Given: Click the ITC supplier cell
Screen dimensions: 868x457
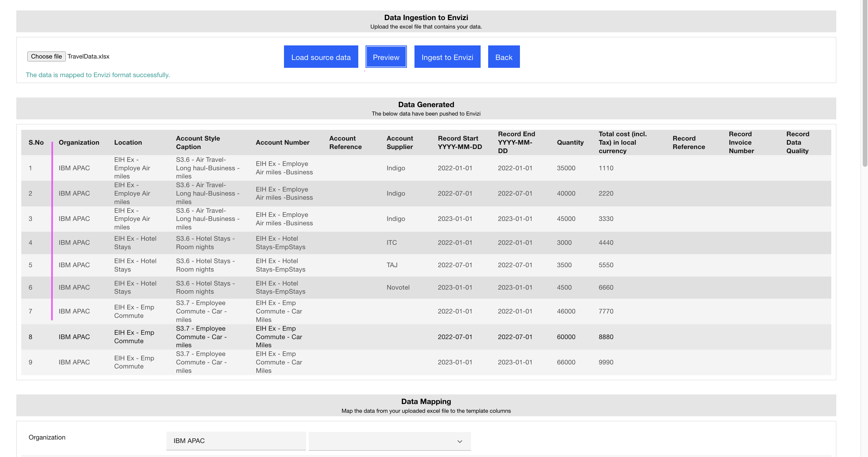Looking at the screenshot, I should [x=391, y=242].
